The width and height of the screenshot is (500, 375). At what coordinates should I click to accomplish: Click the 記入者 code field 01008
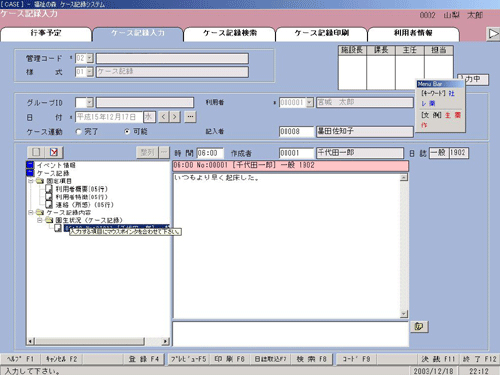pyautogui.click(x=296, y=131)
